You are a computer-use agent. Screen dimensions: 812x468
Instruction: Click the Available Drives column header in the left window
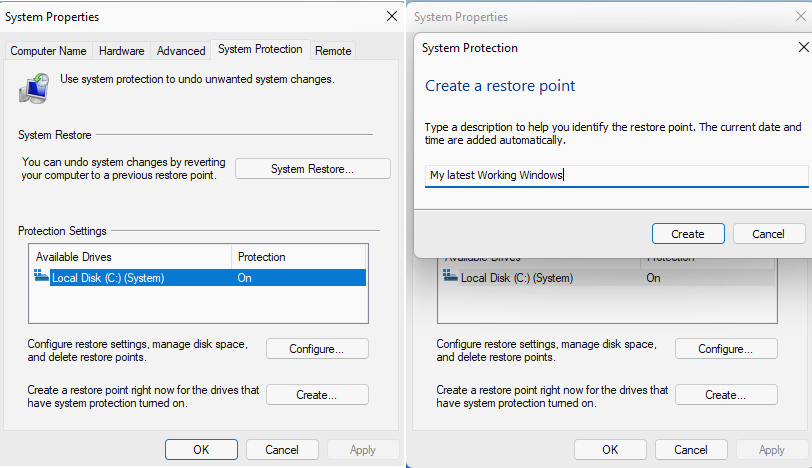(130, 257)
